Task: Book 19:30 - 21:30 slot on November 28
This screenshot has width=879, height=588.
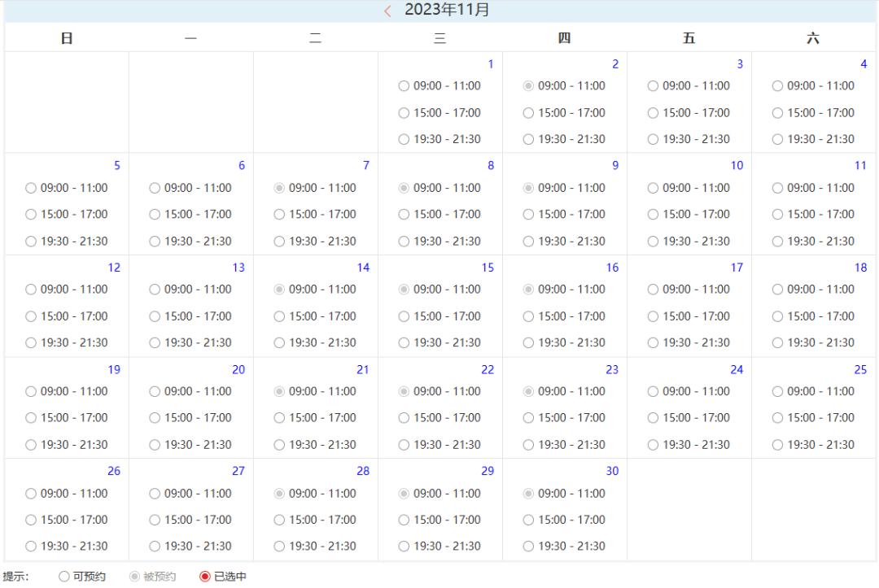Action: [x=279, y=547]
